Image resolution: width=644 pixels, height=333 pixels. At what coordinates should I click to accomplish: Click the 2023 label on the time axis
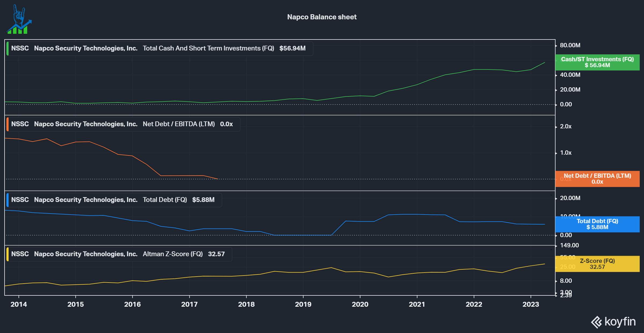(531, 304)
